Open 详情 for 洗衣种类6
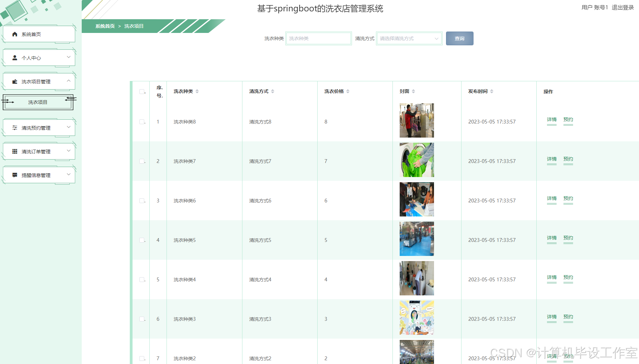This screenshot has height=364, width=639. [x=552, y=199]
